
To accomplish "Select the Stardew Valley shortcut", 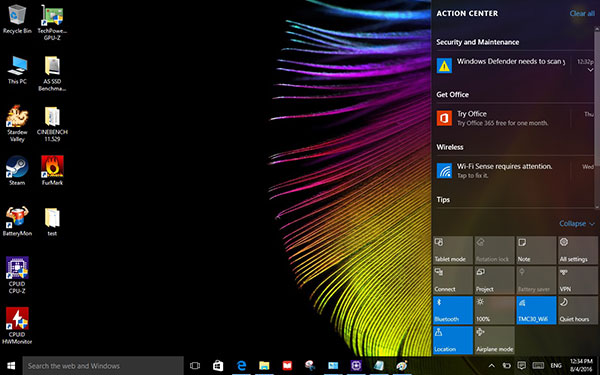I will click(x=17, y=123).
